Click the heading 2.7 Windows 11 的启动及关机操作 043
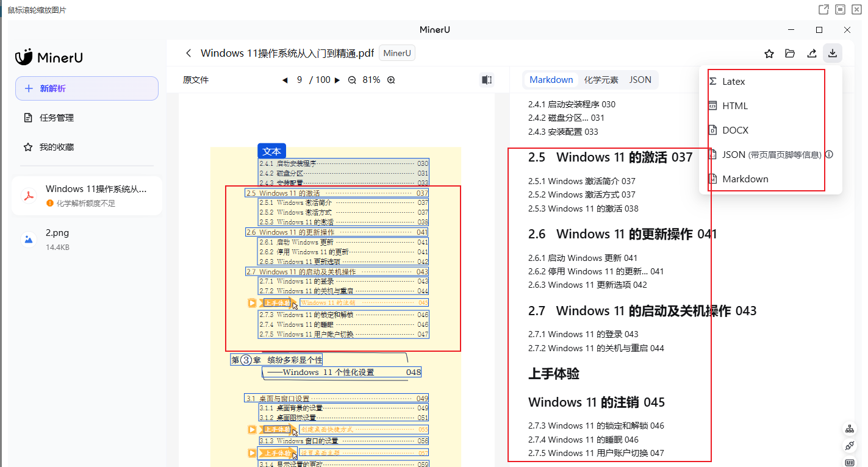This screenshot has width=868, height=467. coord(642,311)
